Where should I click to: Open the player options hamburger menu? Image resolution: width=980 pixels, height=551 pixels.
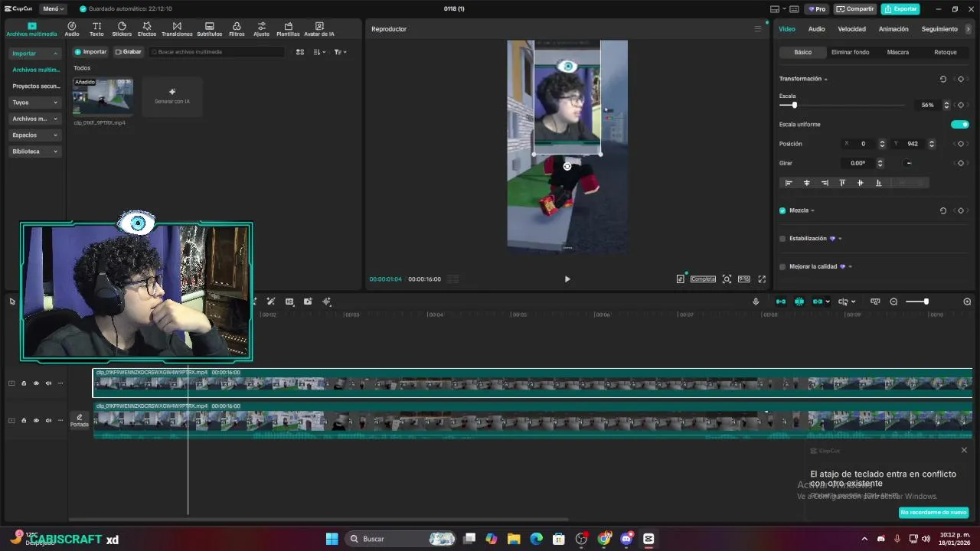coord(758,29)
